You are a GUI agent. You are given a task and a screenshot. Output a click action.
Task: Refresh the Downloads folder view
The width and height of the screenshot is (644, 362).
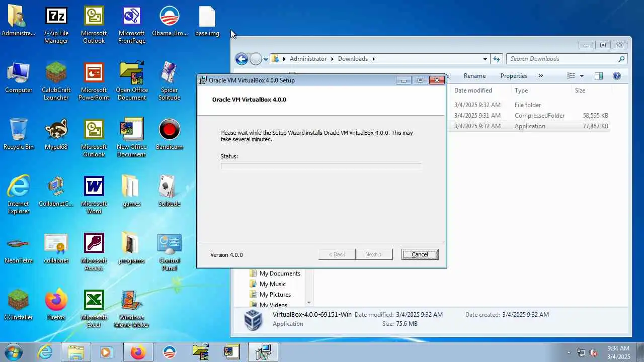(x=497, y=59)
